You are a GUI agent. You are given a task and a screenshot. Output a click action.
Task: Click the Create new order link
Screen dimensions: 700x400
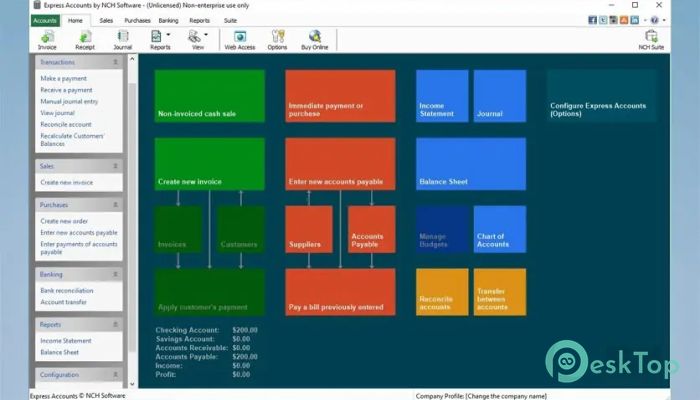pos(64,221)
